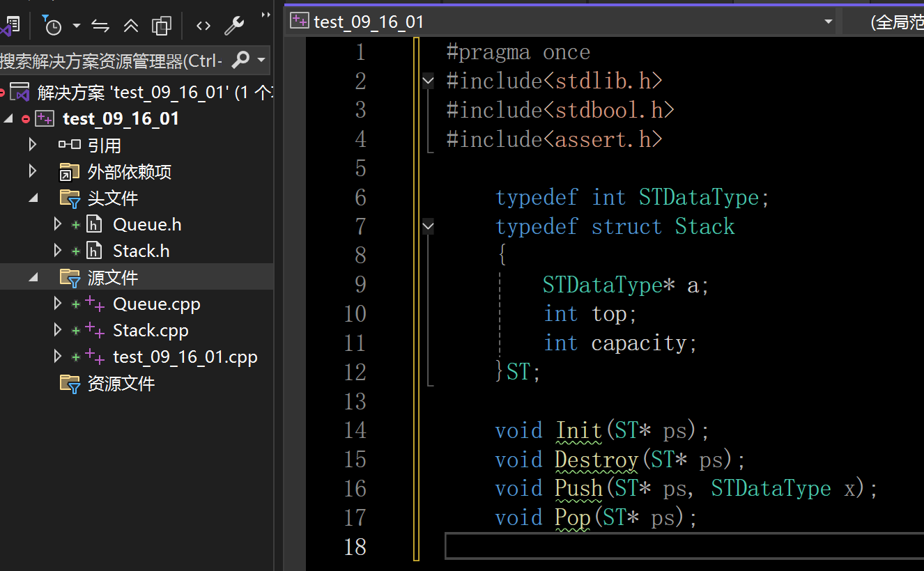Focus the Solution Explorer search box
The height and width of the screenshot is (571, 924).
[112, 61]
